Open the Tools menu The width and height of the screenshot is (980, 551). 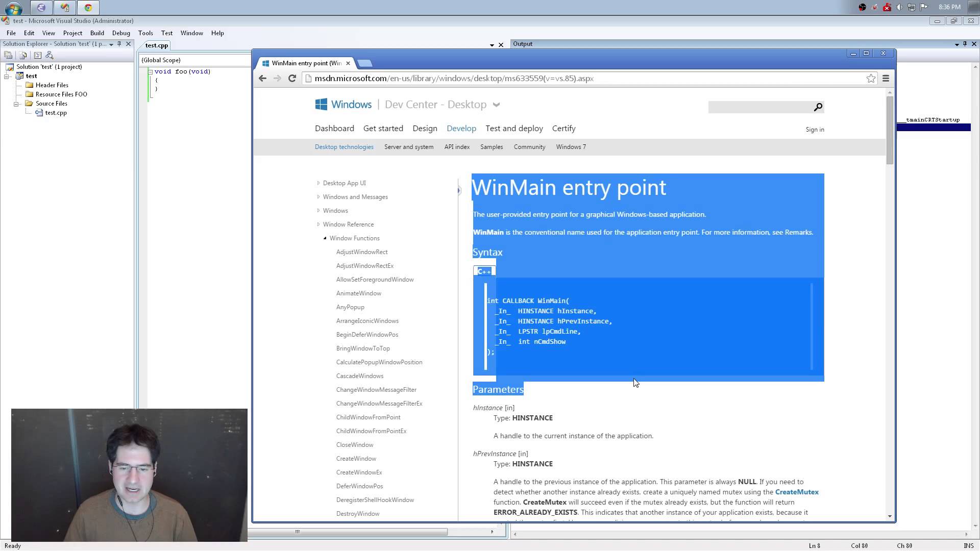145,33
